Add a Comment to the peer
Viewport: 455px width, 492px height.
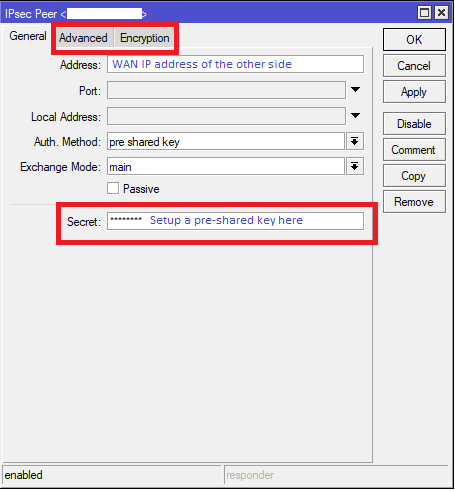414,150
